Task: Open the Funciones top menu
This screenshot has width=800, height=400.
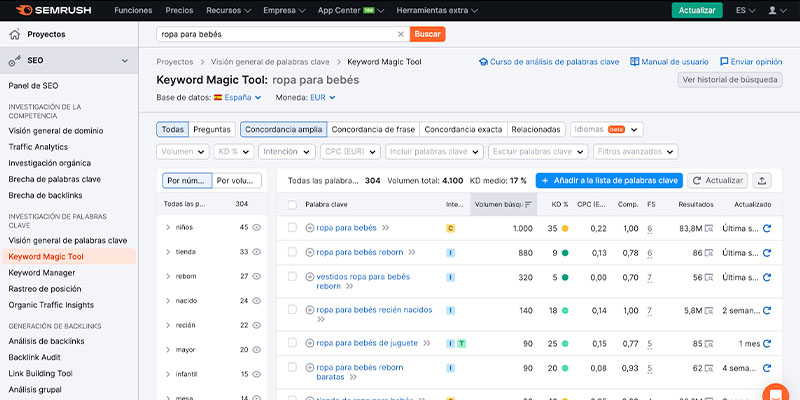Action: (x=133, y=10)
